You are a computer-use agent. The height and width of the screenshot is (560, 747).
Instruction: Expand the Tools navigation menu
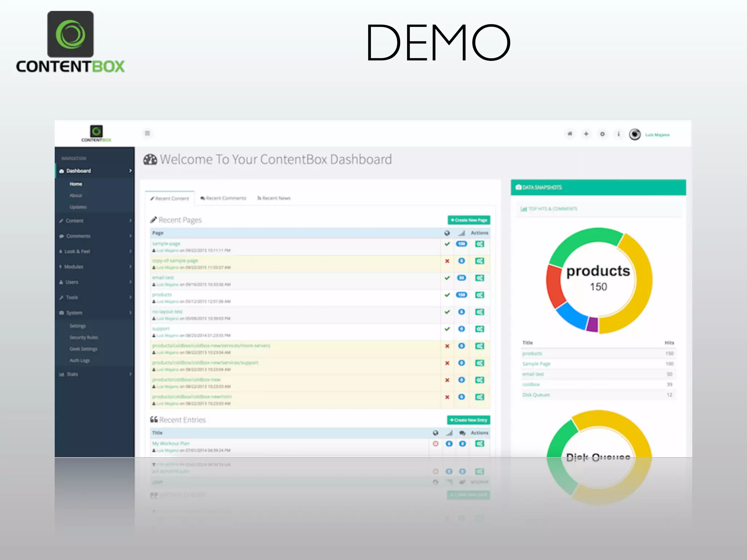coord(94,297)
